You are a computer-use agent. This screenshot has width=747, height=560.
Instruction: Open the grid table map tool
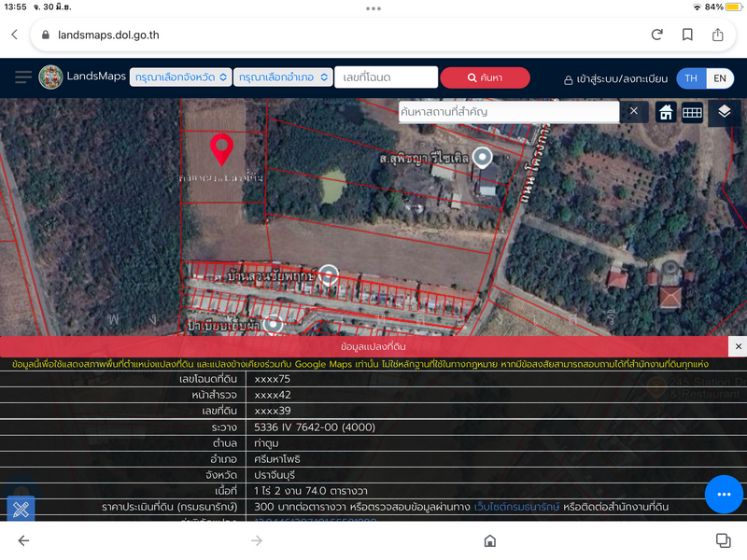pyautogui.click(x=692, y=112)
